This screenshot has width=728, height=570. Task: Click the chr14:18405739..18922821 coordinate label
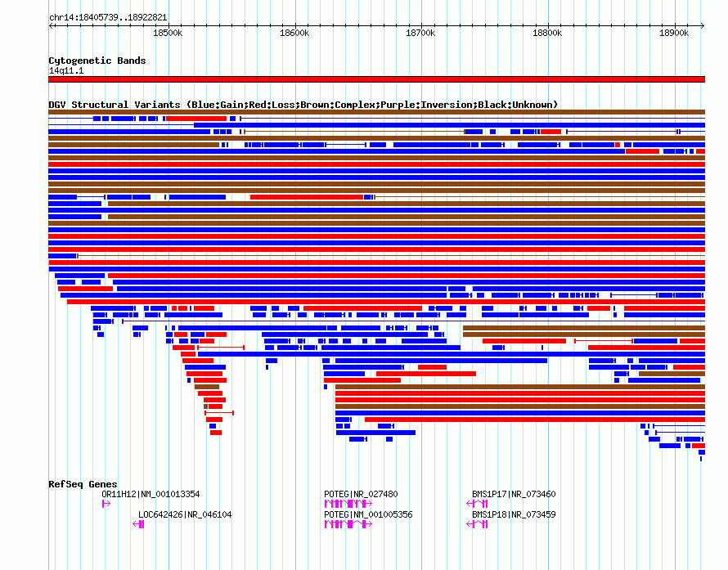[x=108, y=17]
